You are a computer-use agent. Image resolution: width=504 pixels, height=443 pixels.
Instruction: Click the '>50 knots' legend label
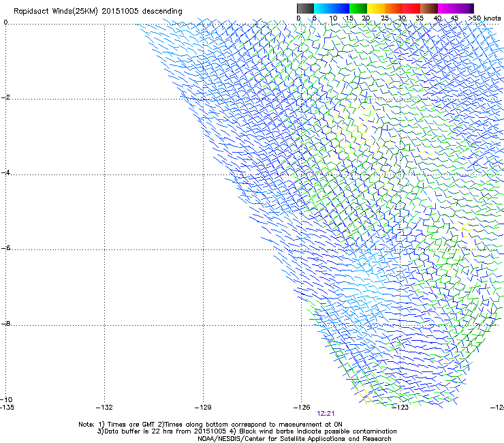(x=484, y=18)
